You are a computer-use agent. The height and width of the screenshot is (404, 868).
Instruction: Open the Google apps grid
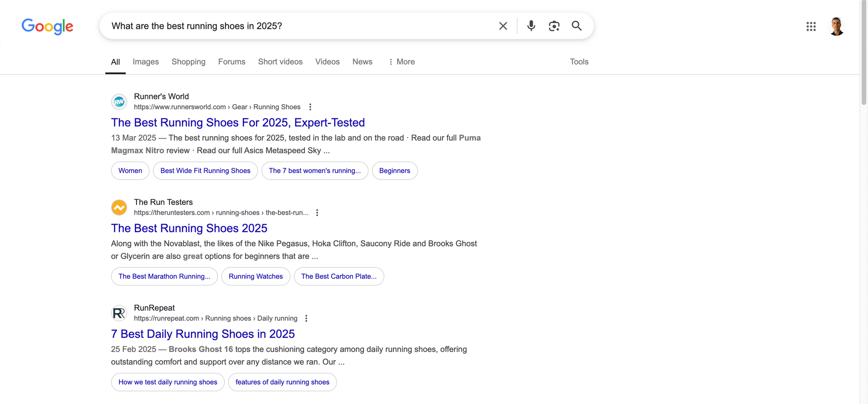point(811,26)
